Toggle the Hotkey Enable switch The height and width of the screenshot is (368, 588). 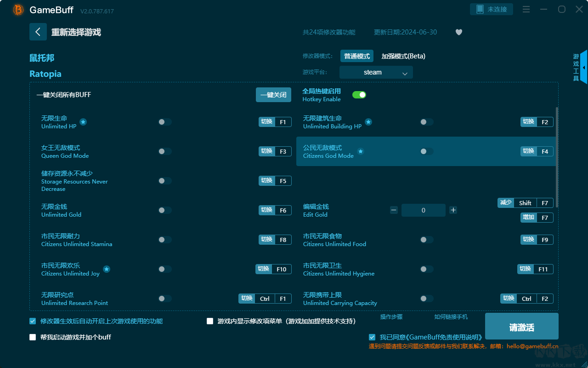point(359,95)
